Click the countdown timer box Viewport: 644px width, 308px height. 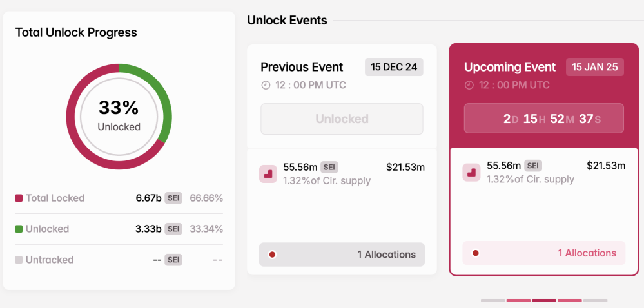pos(544,119)
